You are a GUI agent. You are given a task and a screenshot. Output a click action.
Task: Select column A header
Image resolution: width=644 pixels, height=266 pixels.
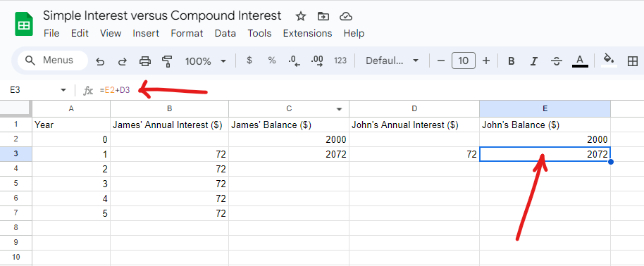pyautogui.click(x=71, y=109)
